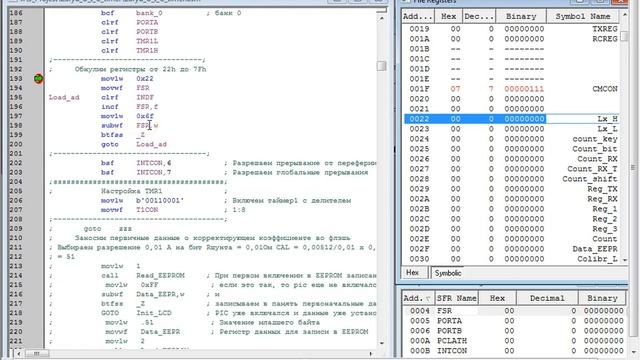Screen dimensions: 640x360
Task: Click the Reg_TX symbol at 0029
Action: pyautogui.click(x=602, y=189)
